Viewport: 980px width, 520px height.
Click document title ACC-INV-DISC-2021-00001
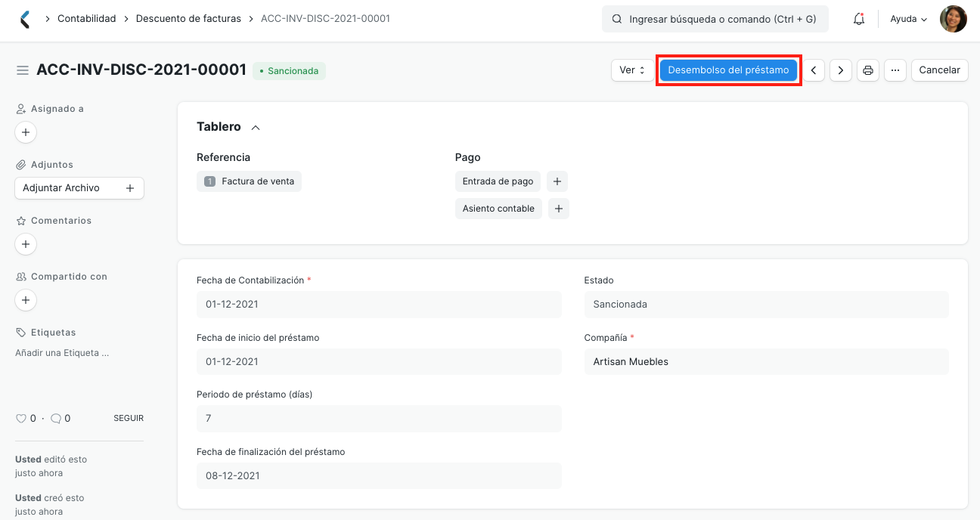pos(141,70)
